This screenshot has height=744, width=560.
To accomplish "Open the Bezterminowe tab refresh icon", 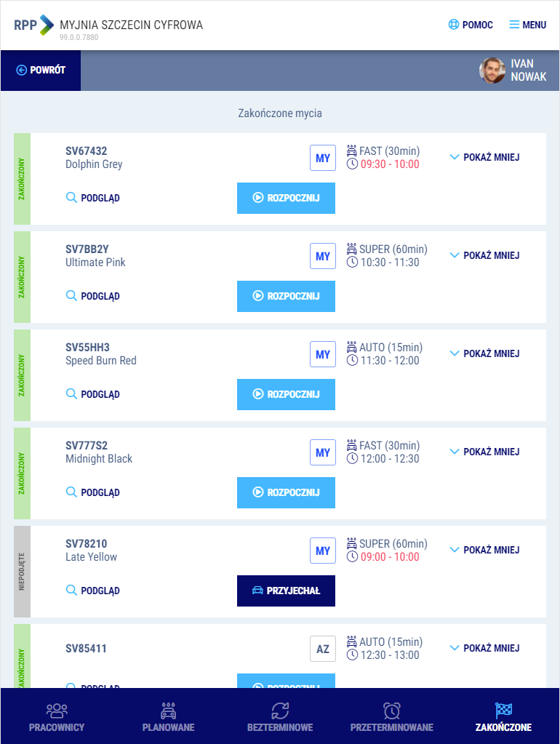I will [280, 711].
